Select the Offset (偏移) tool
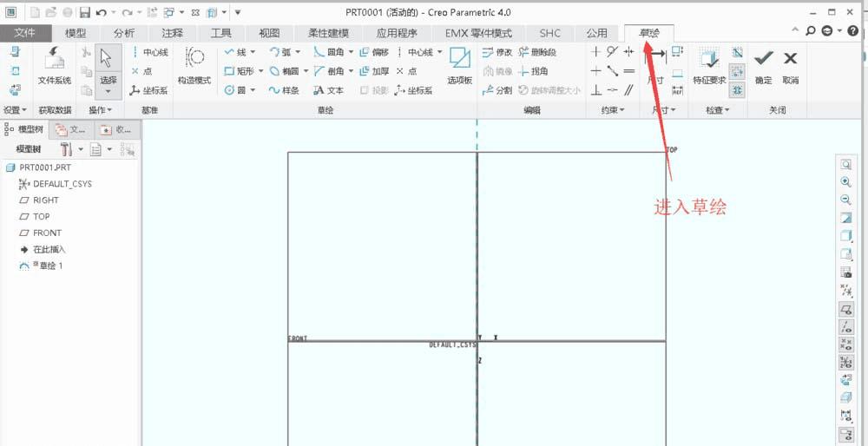 [373, 53]
